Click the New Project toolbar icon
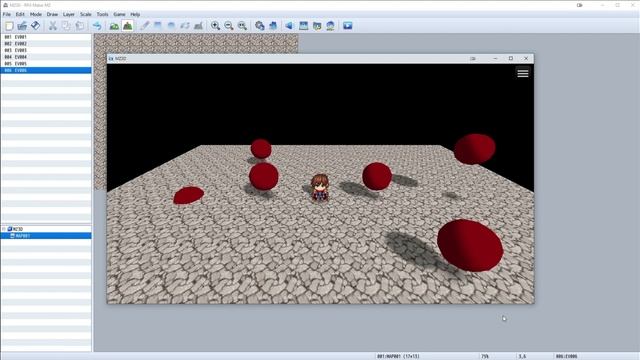This screenshot has width=640, height=360. point(9,26)
